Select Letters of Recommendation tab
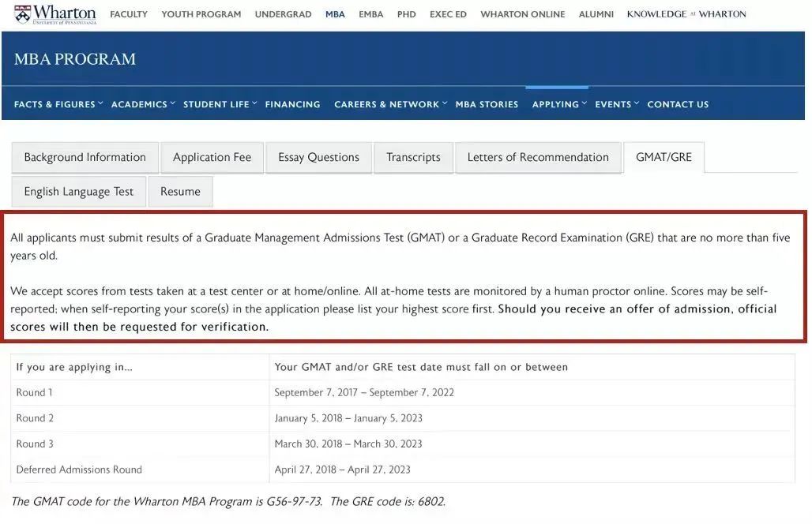 point(538,157)
